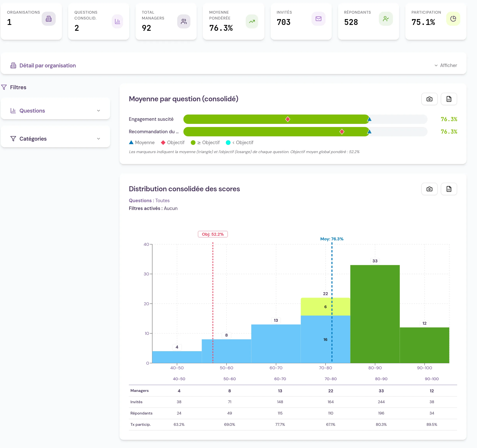Click the Engagement suscité progress bar

tap(305, 119)
